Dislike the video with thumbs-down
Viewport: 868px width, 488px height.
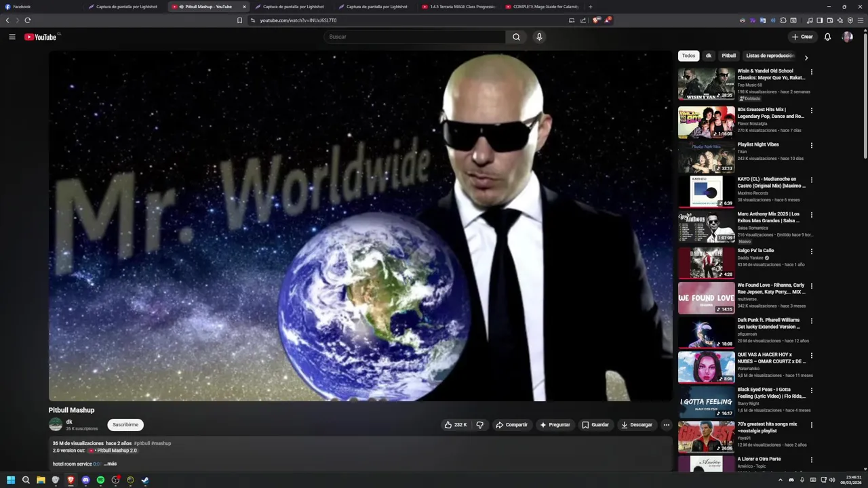tap(479, 425)
